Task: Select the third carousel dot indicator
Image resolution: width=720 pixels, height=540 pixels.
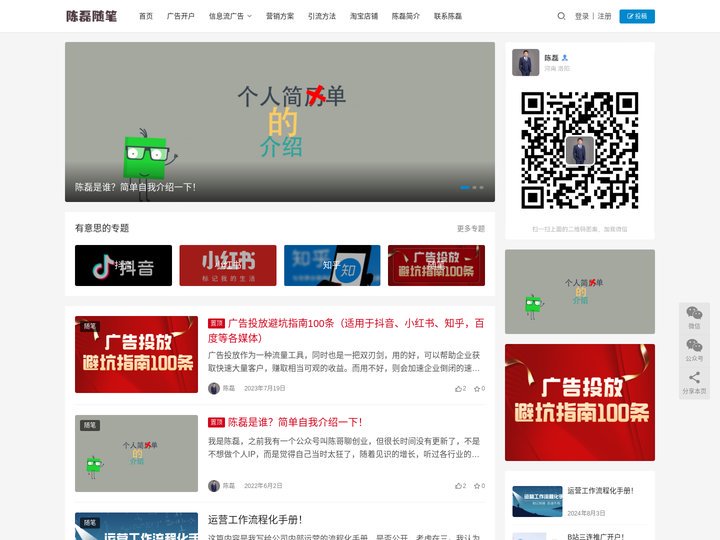Action: click(481, 187)
